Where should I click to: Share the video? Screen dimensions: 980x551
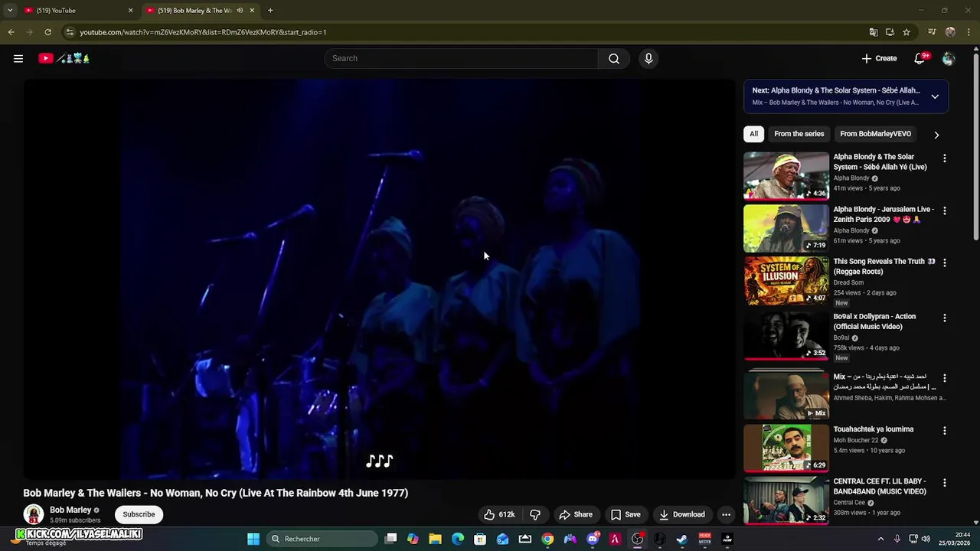[x=576, y=514]
